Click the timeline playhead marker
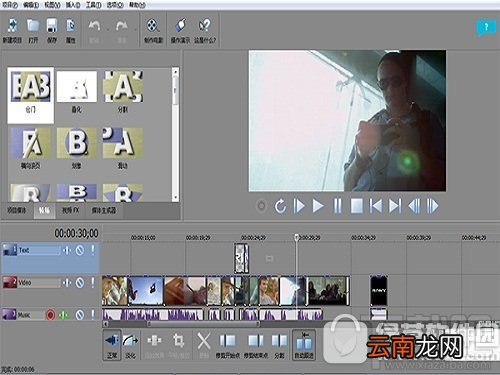Viewport: 500px width, 375px height. (297, 237)
